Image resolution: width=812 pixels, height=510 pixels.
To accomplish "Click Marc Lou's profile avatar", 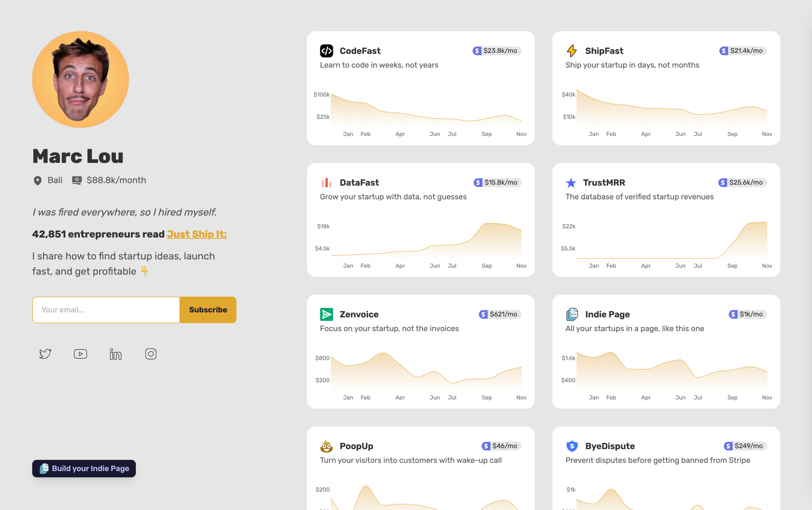I will 80,80.
